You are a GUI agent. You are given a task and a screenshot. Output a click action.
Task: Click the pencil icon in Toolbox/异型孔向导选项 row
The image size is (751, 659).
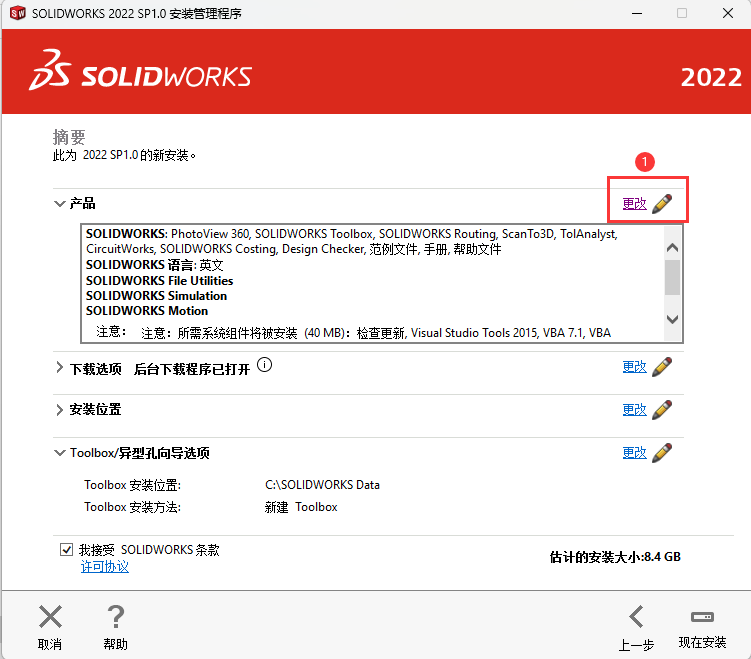662,453
